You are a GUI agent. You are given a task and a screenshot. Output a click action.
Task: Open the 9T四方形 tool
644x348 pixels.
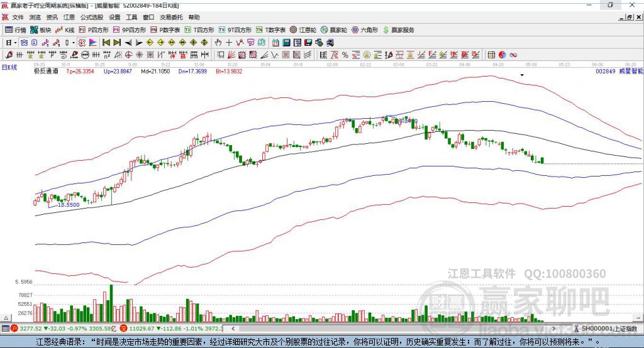click(x=235, y=30)
